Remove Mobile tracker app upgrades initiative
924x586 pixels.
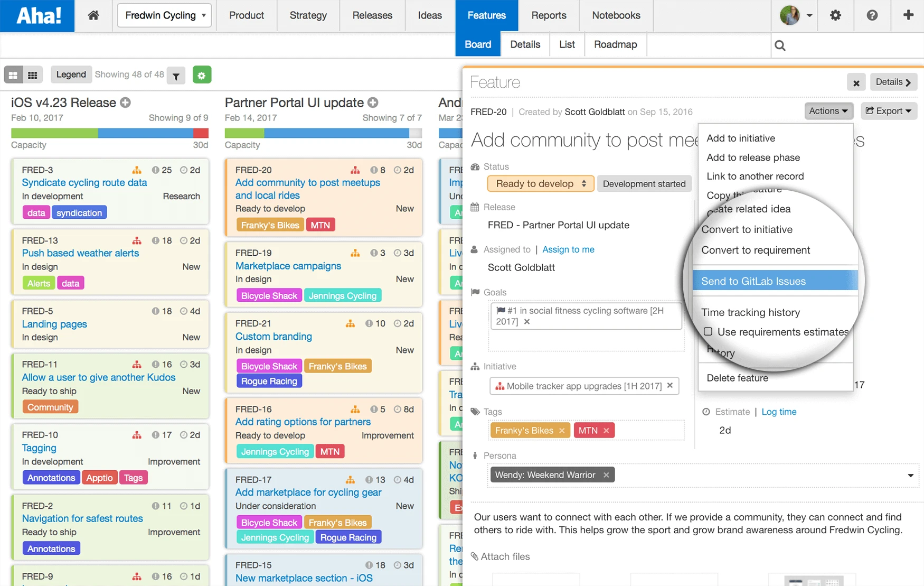pyautogui.click(x=670, y=386)
